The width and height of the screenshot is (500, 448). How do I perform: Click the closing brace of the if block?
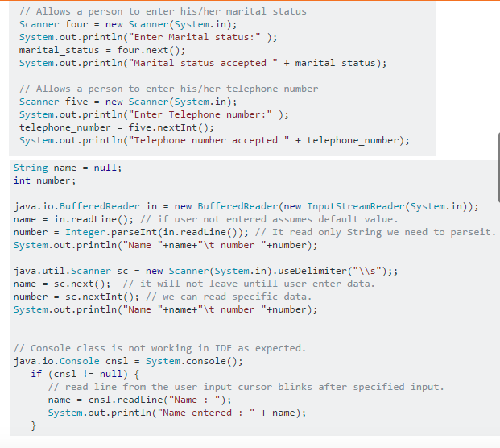click(x=34, y=425)
